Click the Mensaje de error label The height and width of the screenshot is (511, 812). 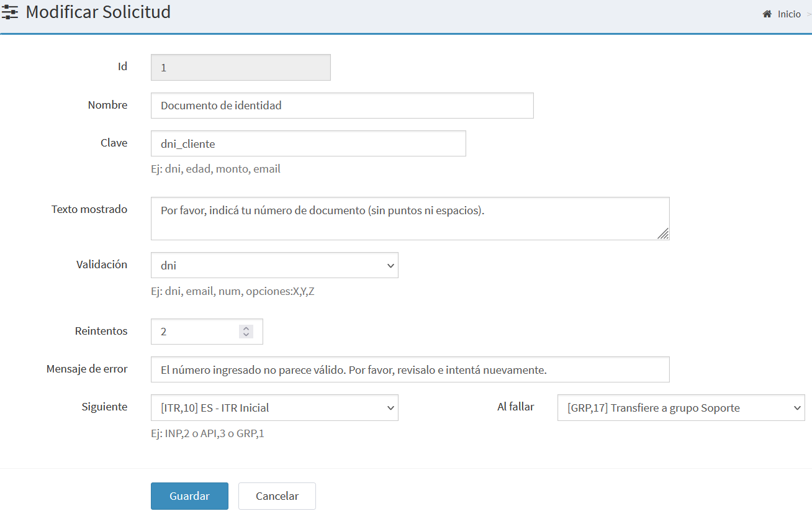(87, 369)
